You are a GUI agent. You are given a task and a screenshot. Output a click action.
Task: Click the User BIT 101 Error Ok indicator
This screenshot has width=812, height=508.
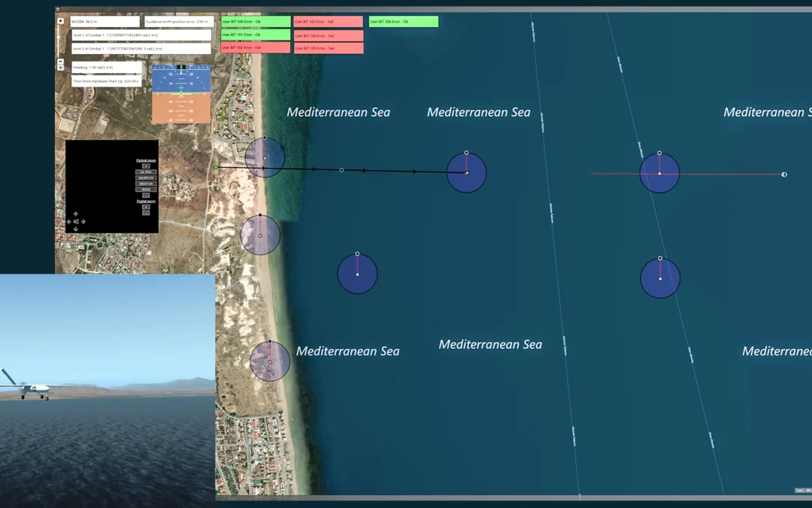(x=256, y=35)
